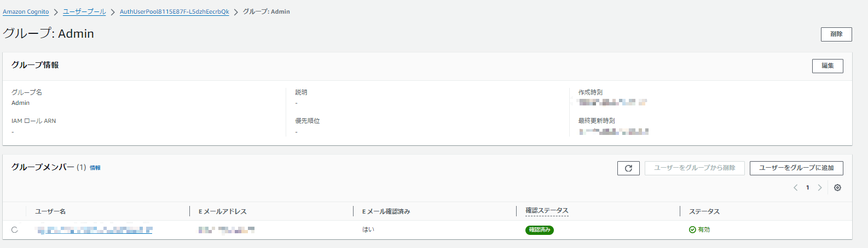The height and width of the screenshot is (248, 868).
Task: Select the group member radio button
Action: coord(15,230)
